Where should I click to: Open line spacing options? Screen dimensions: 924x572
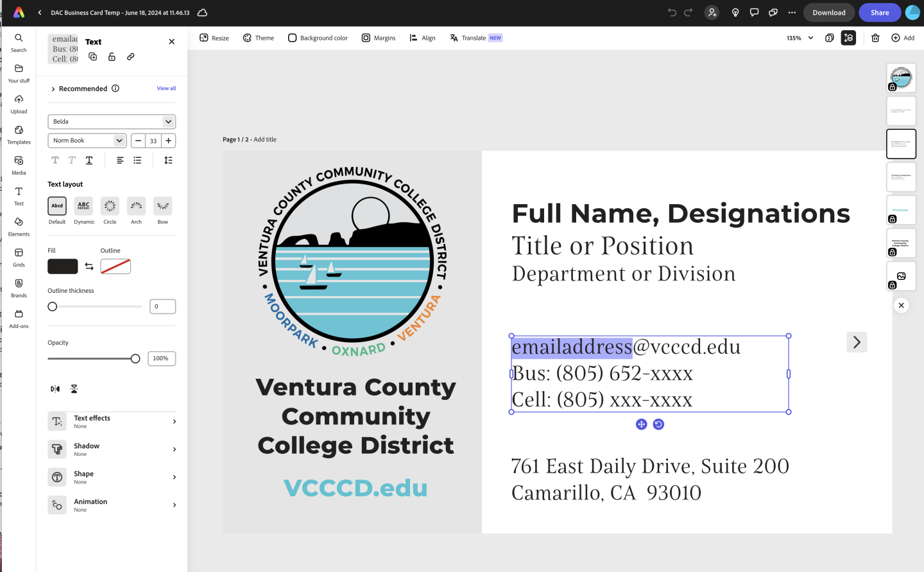pyautogui.click(x=168, y=160)
